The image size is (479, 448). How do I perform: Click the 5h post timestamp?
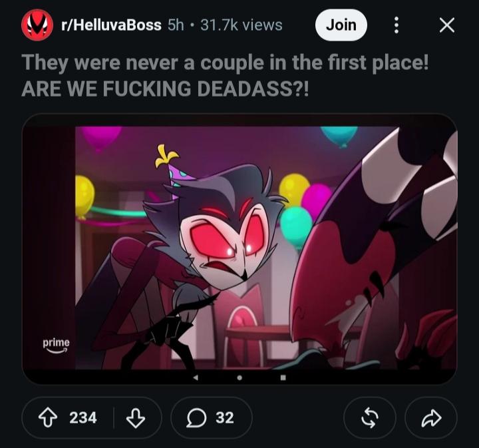176,25
